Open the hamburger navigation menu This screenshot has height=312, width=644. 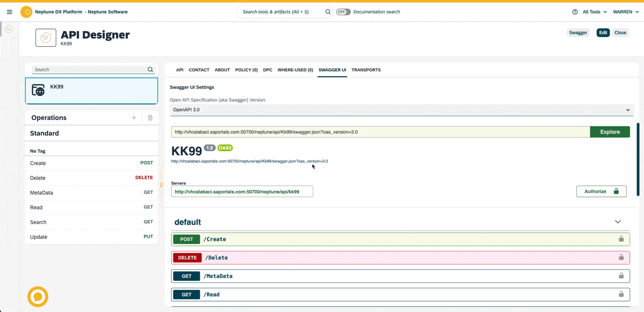(x=10, y=12)
